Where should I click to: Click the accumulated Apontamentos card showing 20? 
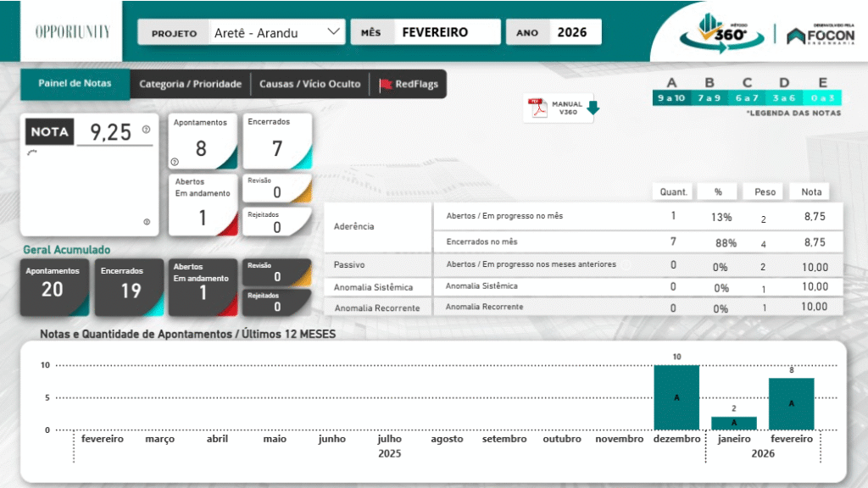point(53,286)
